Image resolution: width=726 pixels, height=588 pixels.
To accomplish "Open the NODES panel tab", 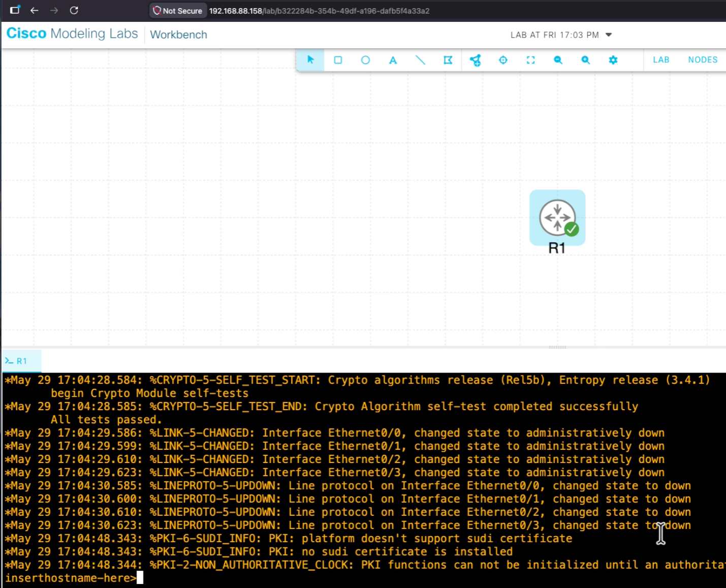I will pos(703,60).
